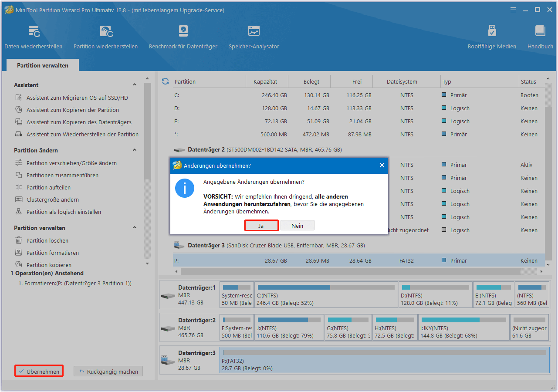Open Partition wiederherstellen tool

click(x=105, y=37)
